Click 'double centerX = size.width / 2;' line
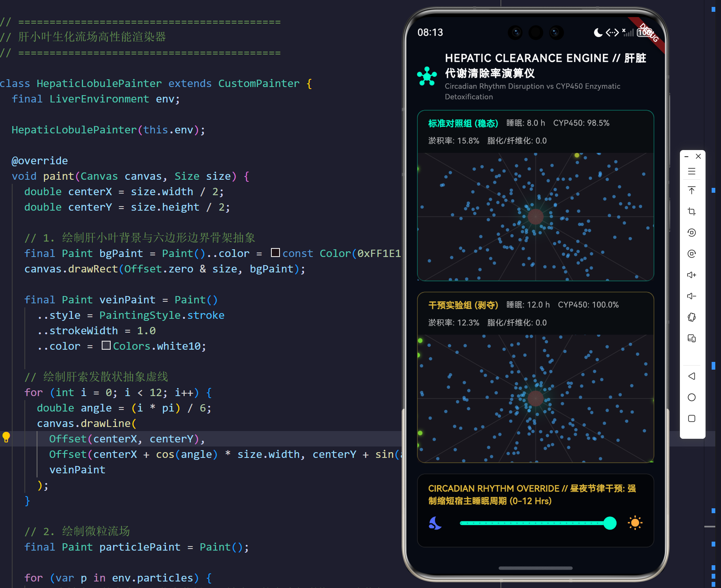 point(124,192)
